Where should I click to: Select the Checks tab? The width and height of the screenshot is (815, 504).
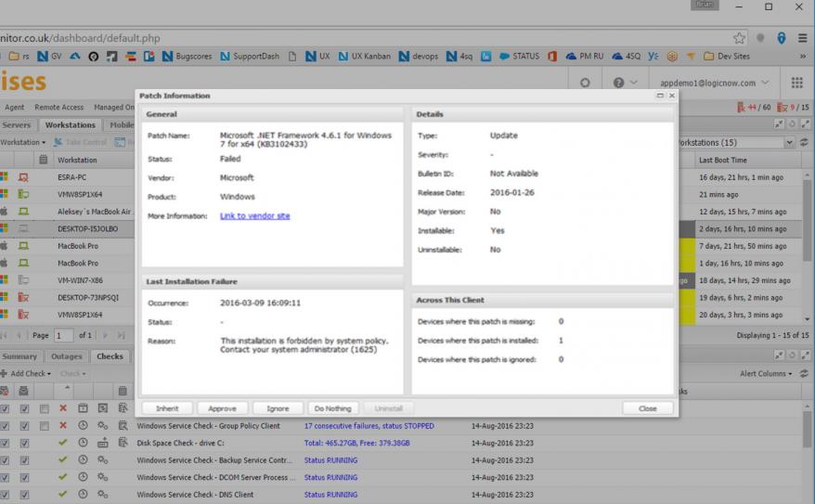click(x=110, y=356)
